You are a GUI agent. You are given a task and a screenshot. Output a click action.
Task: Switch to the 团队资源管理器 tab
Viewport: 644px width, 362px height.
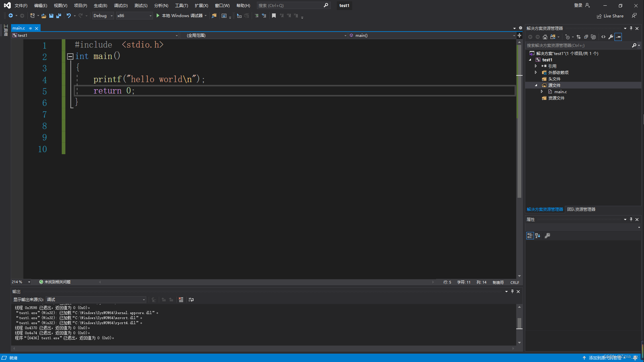[x=581, y=209]
